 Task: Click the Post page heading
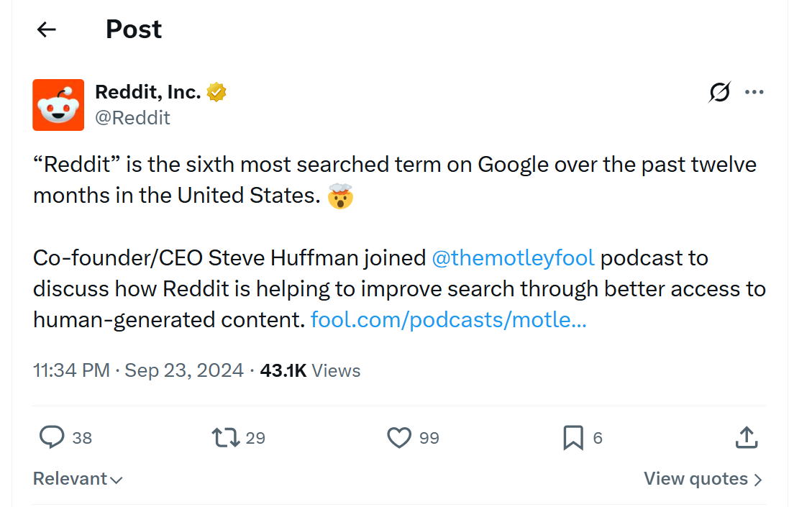tap(134, 29)
